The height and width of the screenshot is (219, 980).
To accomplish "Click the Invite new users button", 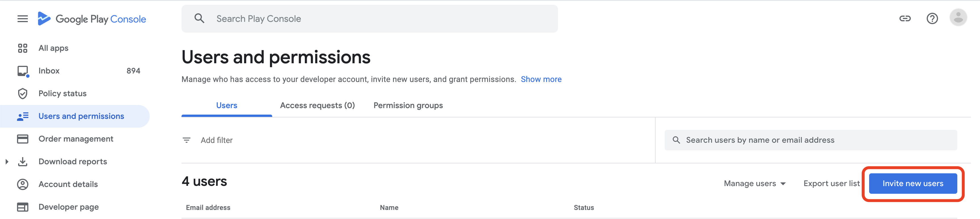I will tap(912, 184).
